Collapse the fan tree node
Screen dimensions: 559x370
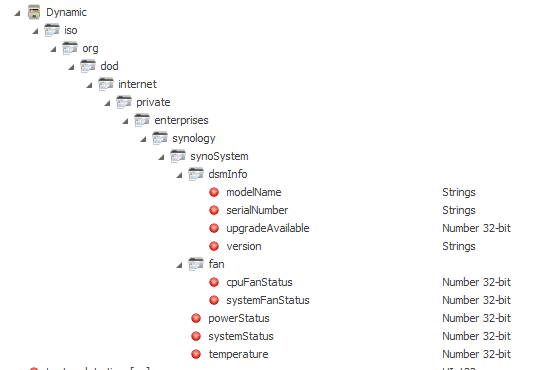tap(179, 266)
